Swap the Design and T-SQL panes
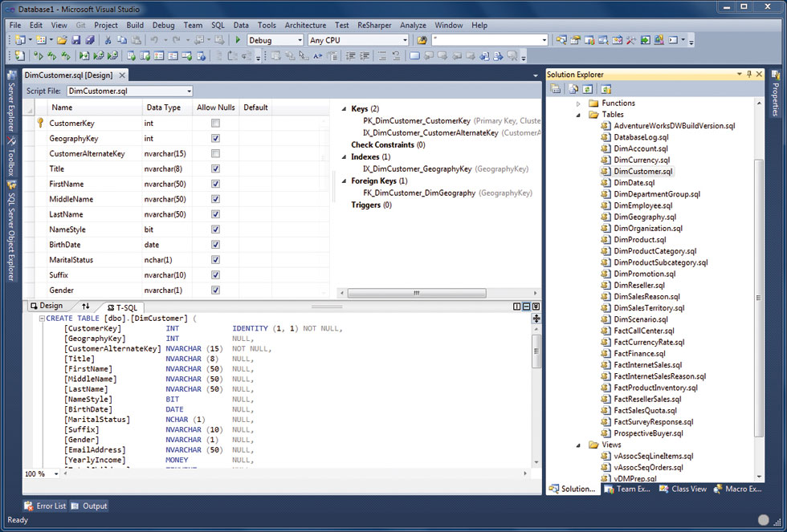 (x=86, y=306)
